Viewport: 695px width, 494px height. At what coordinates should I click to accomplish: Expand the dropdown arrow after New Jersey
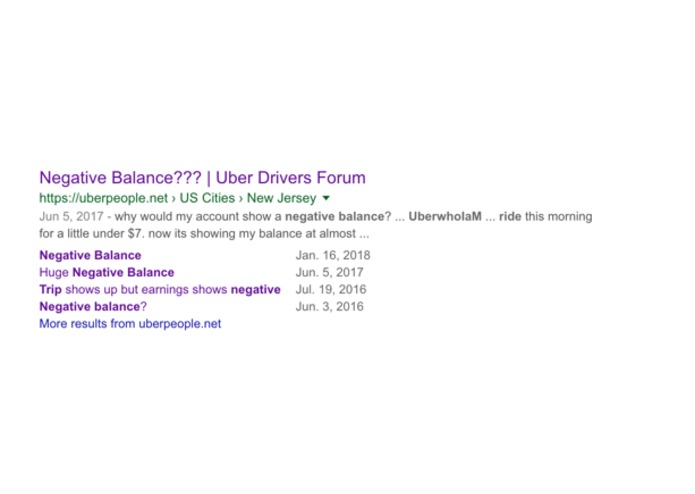click(x=326, y=198)
